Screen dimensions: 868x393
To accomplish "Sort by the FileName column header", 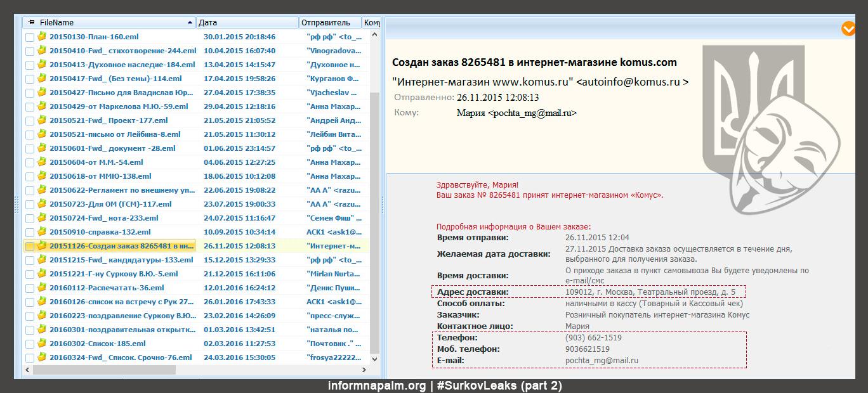I will click(109, 22).
